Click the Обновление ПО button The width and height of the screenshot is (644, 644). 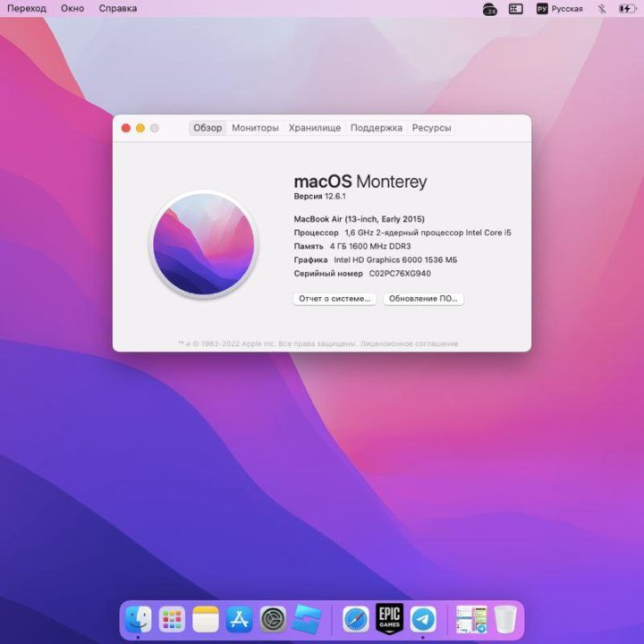click(423, 299)
